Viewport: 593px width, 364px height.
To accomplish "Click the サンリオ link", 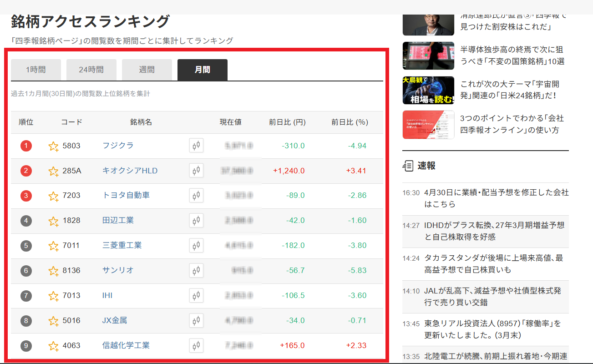I will (118, 270).
